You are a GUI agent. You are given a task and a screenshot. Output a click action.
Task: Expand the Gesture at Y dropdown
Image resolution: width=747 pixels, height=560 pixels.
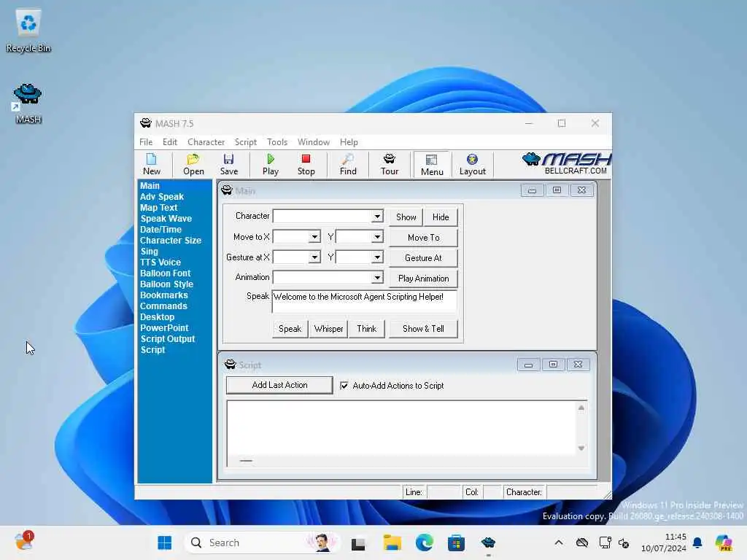377,257
